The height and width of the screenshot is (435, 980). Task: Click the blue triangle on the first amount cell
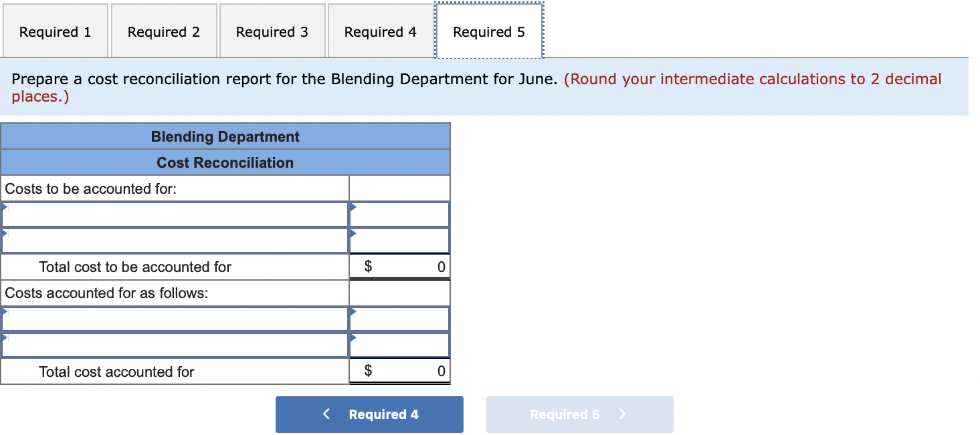[x=353, y=208]
